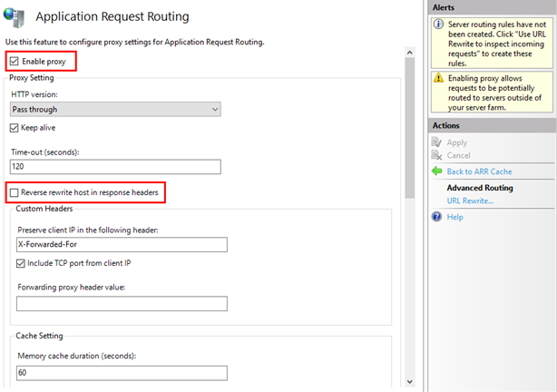Image resolution: width=557 pixels, height=392 pixels.
Task: Click the Time-out seconds input field
Action: tap(115, 167)
